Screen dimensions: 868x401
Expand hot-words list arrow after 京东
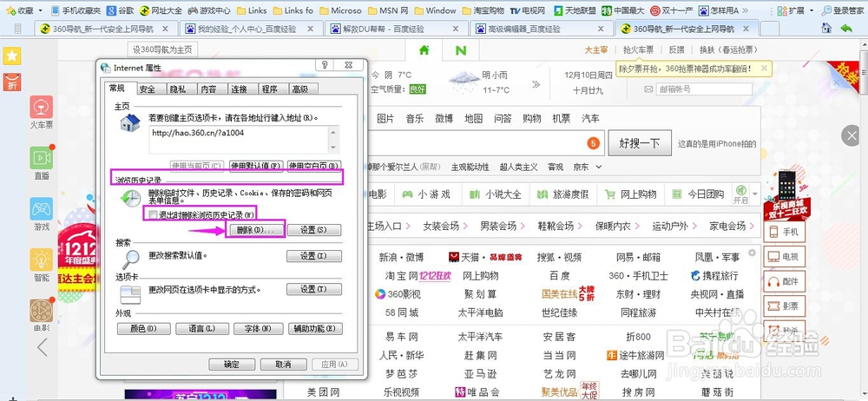(x=598, y=167)
